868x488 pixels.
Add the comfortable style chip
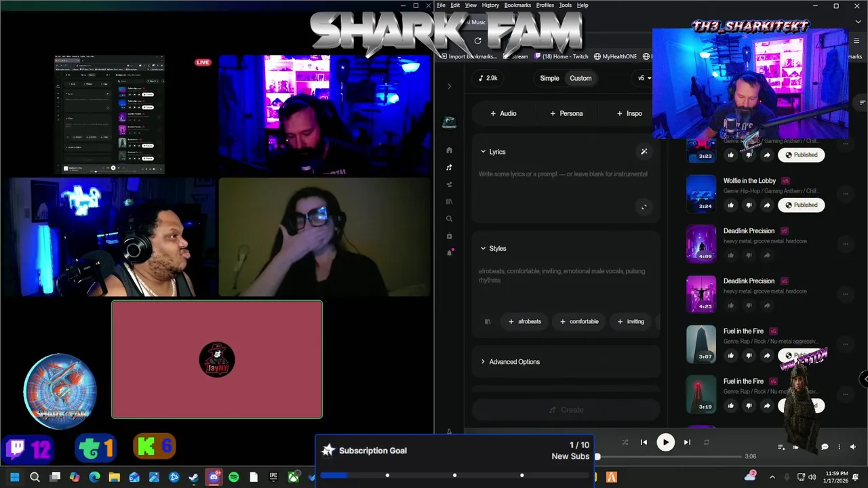[579, 321]
